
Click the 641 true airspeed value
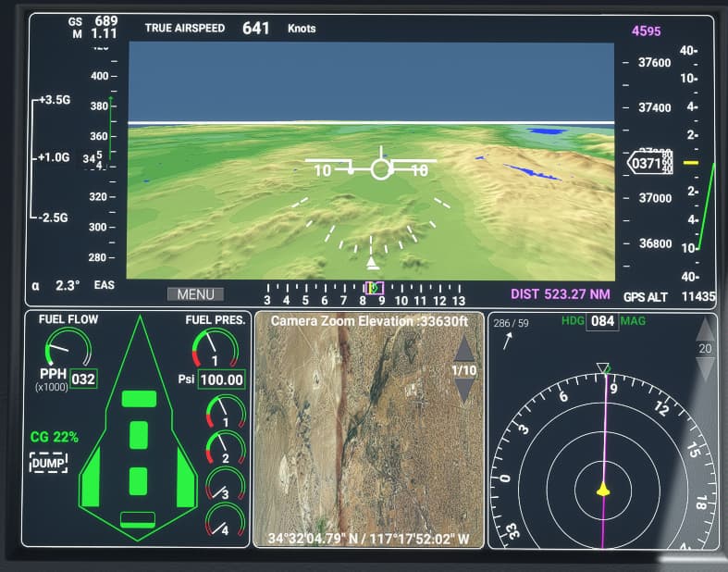[x=256, y=28]
